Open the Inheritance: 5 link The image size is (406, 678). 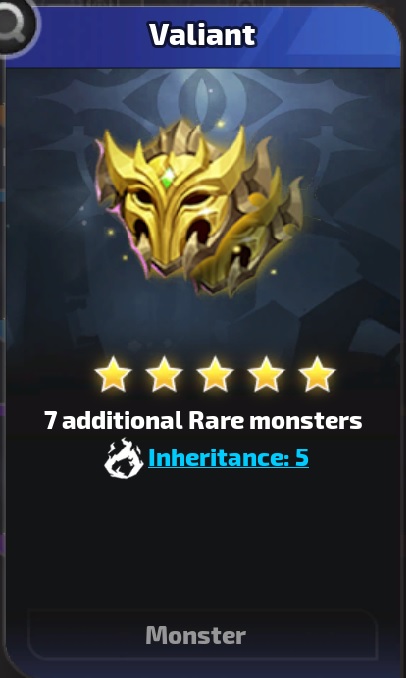coord(228,458)
